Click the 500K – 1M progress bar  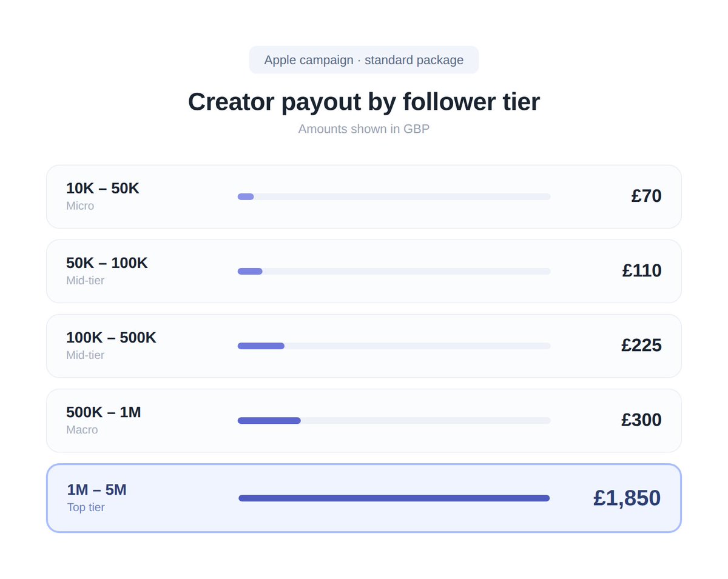click(x=394, y=420)
